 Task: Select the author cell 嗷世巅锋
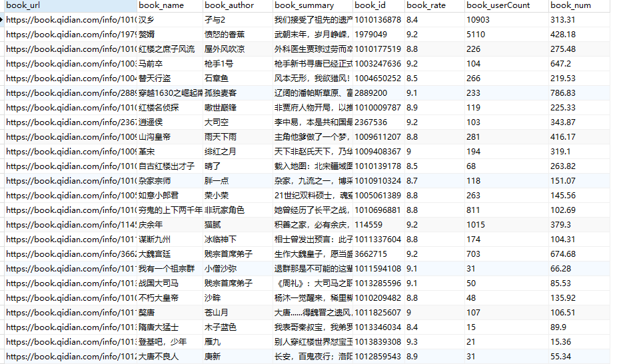click(238, 107)
